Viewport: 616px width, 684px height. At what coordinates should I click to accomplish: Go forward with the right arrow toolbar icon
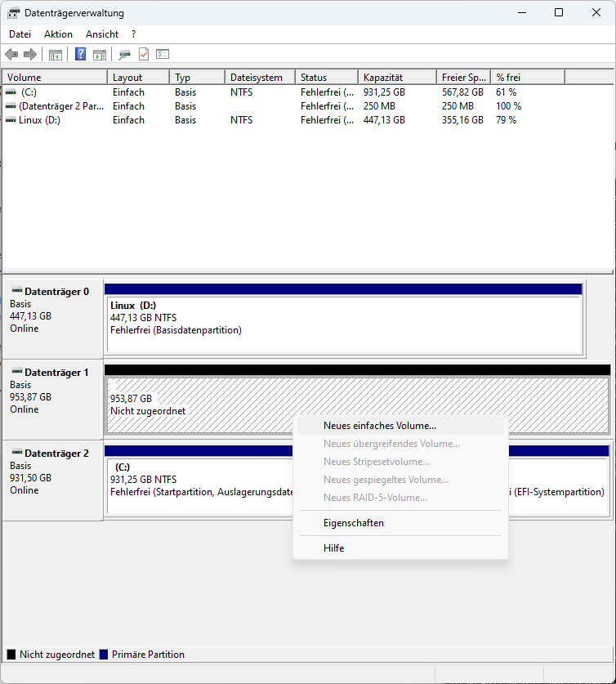point(30,55)
